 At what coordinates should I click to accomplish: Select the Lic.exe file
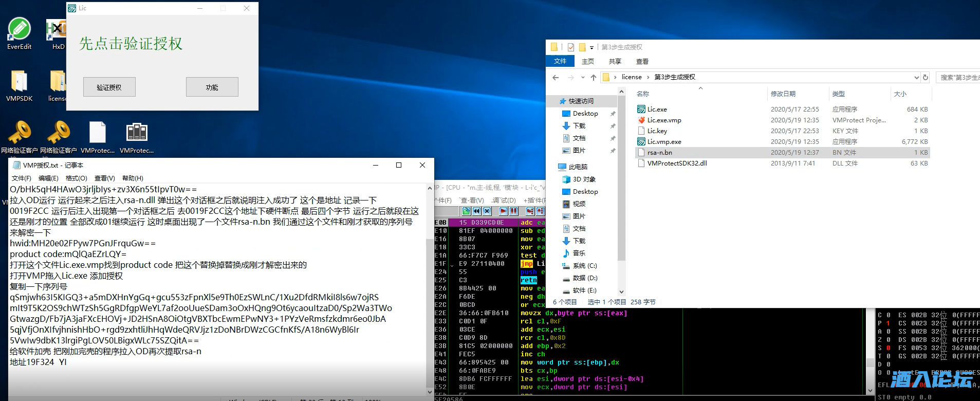point(783,109)
